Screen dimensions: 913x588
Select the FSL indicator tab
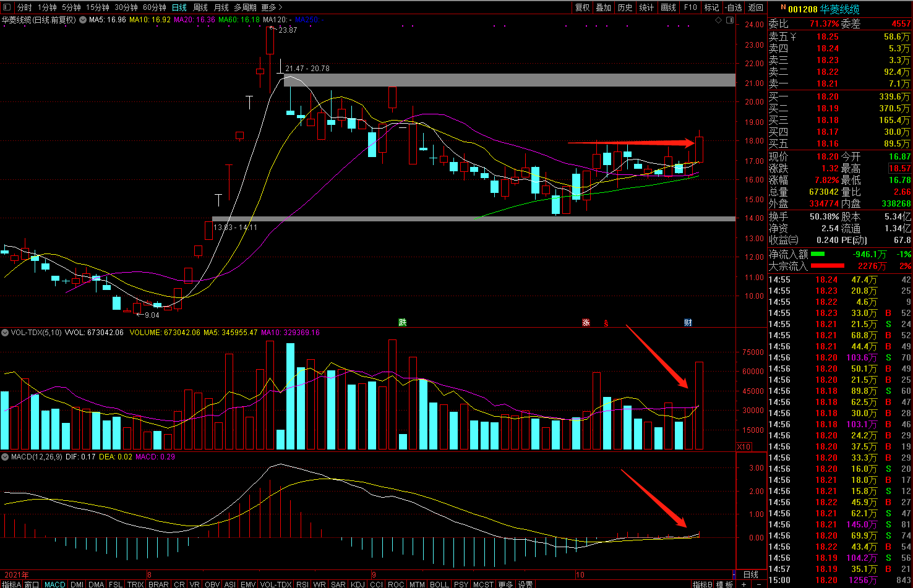pos(116,584)
